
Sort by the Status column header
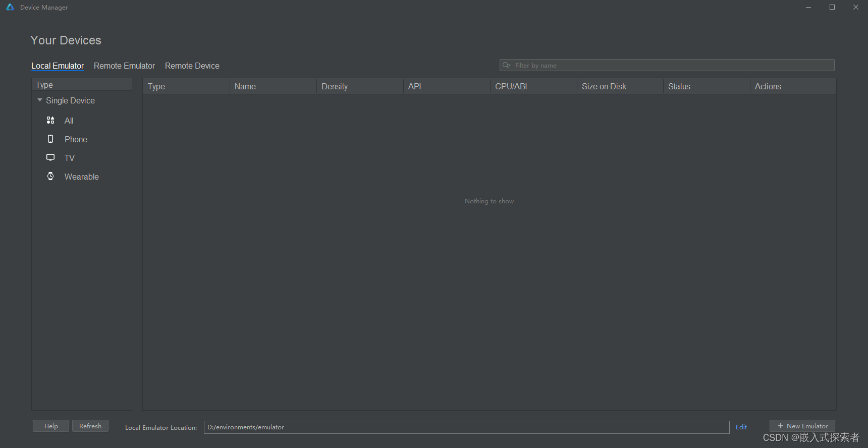tap(707, 86)
